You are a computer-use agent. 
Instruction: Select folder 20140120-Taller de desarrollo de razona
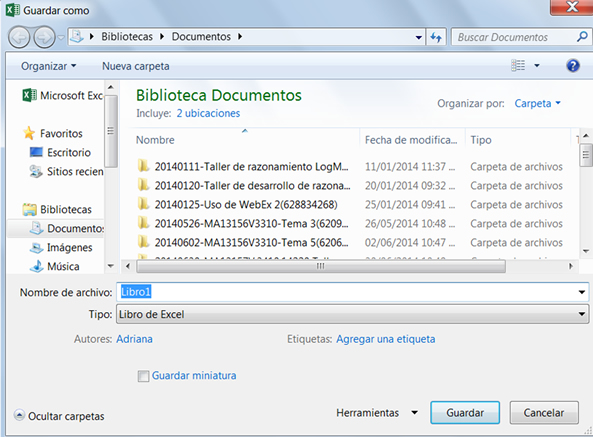244,185
